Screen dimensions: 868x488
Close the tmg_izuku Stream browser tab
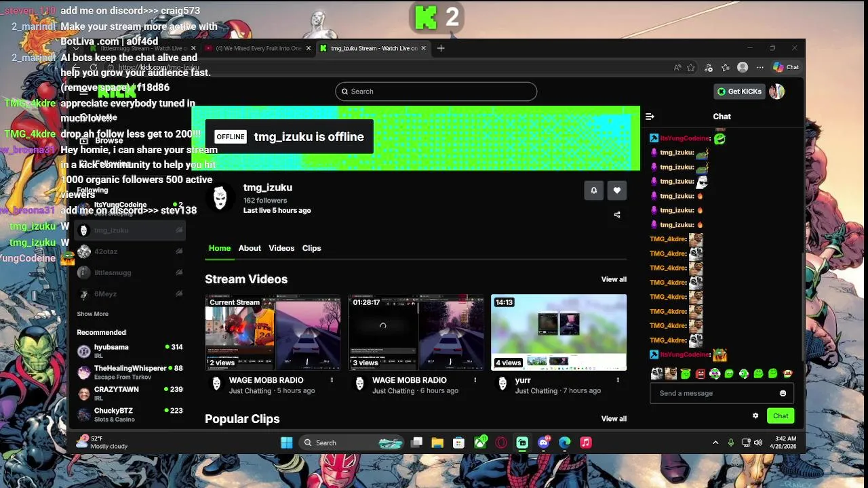click(x=424, y=48)
